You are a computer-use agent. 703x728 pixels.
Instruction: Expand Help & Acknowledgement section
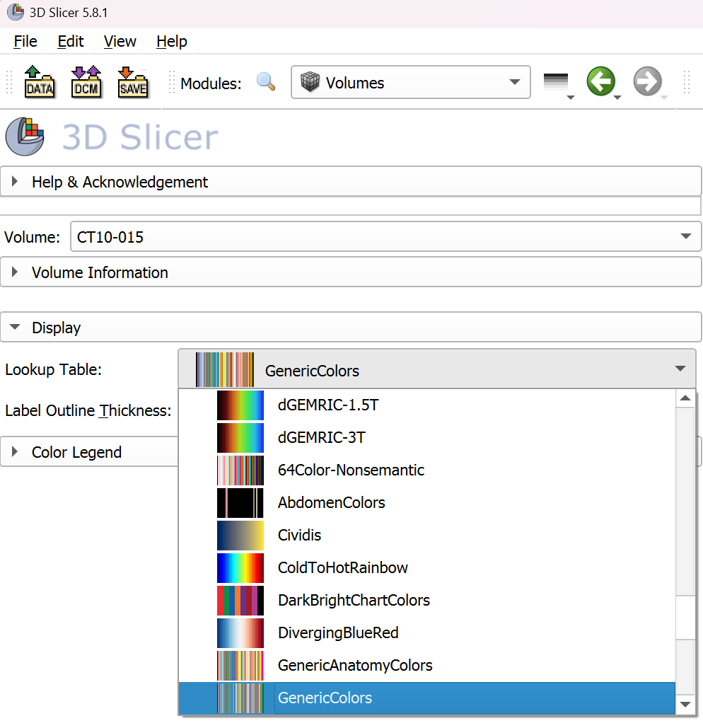coord(351,182)
